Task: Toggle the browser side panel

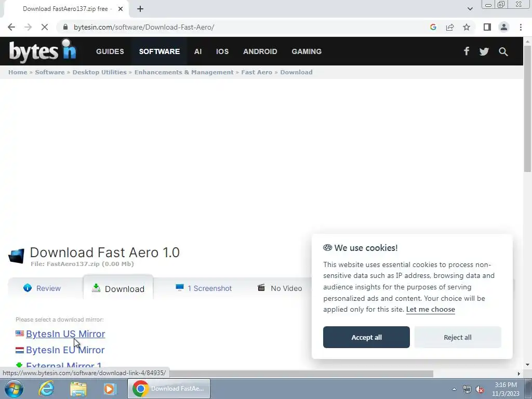Action: click(487, 27)
